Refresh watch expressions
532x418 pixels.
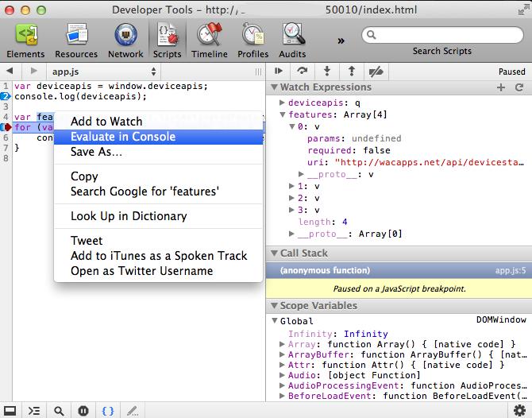519,87
